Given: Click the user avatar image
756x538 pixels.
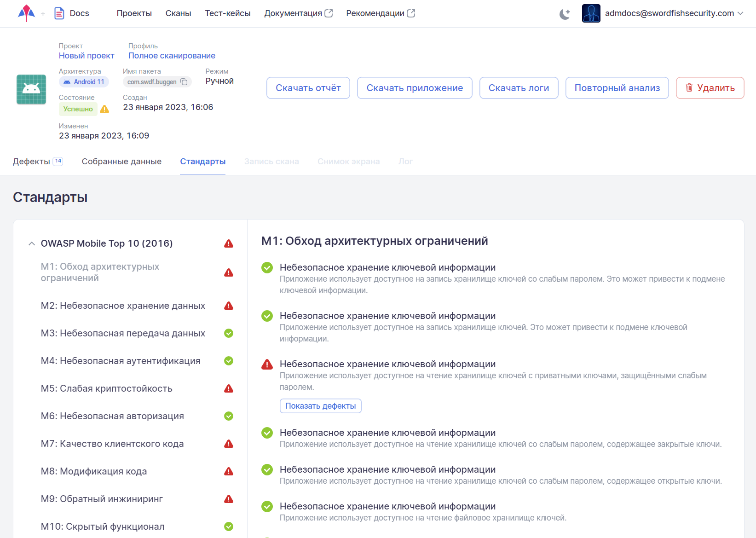Looking at the screenshot, I should tap(591, 13).
